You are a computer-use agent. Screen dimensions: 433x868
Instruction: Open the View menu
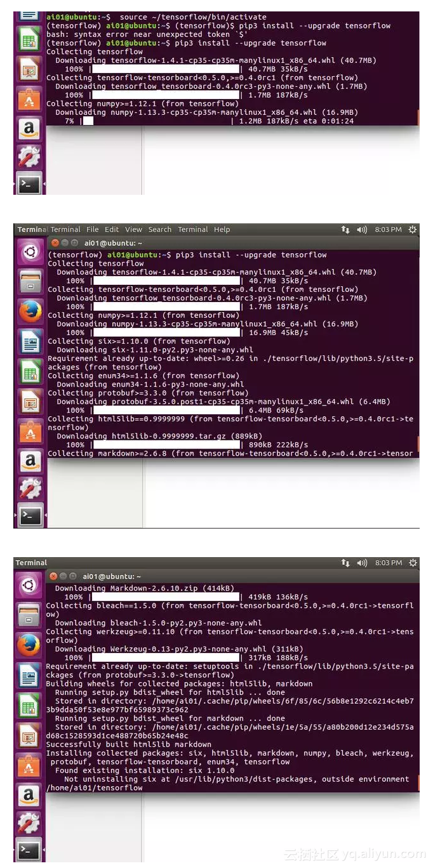click(133, 230)
